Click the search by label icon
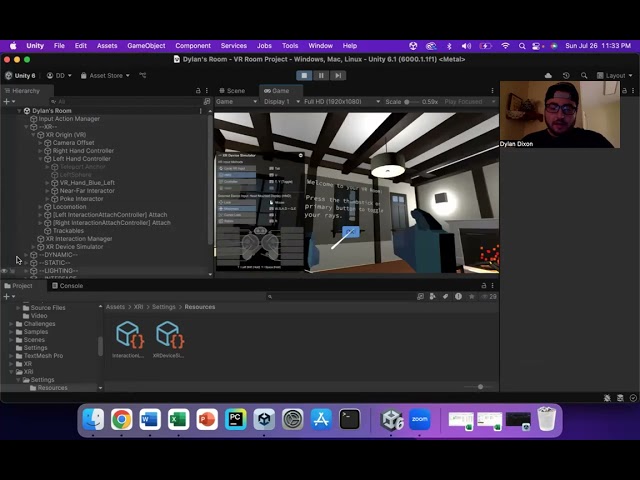Screen dimensions: 640x480 click(x=446, y=297)
